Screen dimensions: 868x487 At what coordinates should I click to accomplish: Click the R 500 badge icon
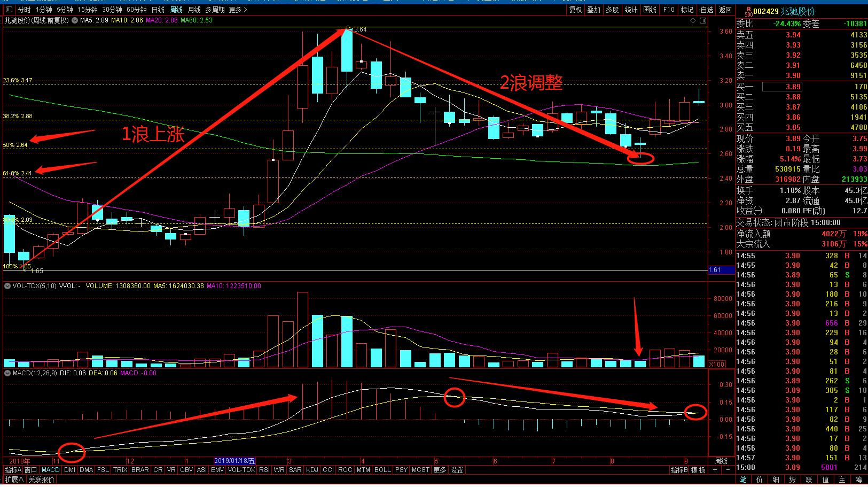point(748,12)
